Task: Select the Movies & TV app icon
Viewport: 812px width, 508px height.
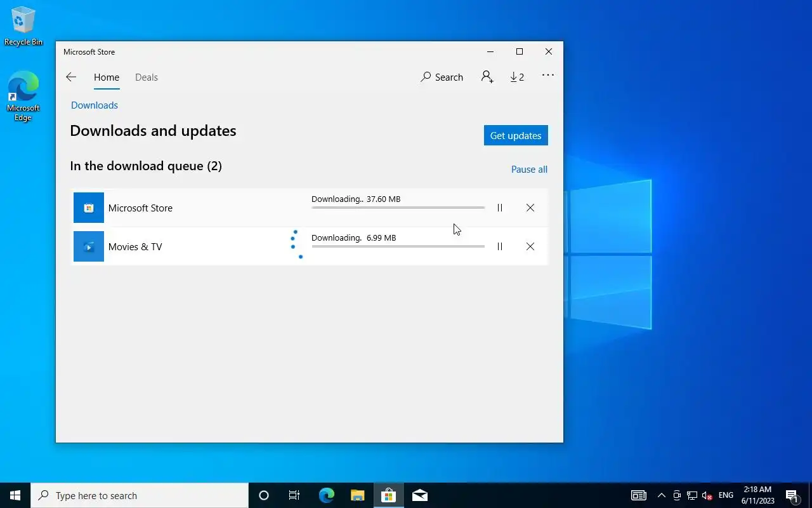Action: tap(89, 246)
